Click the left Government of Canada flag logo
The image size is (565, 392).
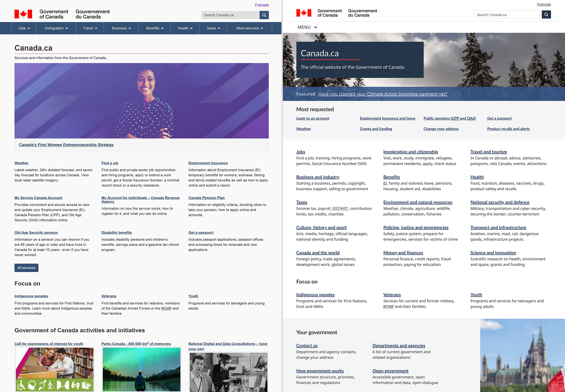(23, 14)
